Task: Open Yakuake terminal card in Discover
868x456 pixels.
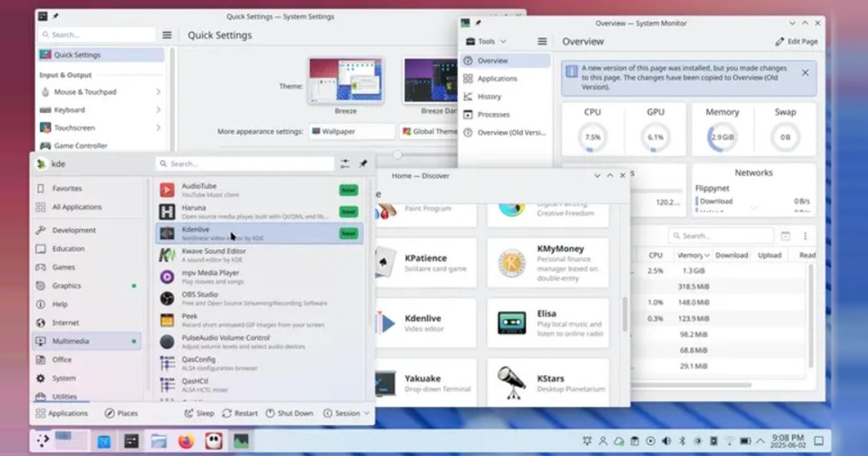Action: [425, 383]
